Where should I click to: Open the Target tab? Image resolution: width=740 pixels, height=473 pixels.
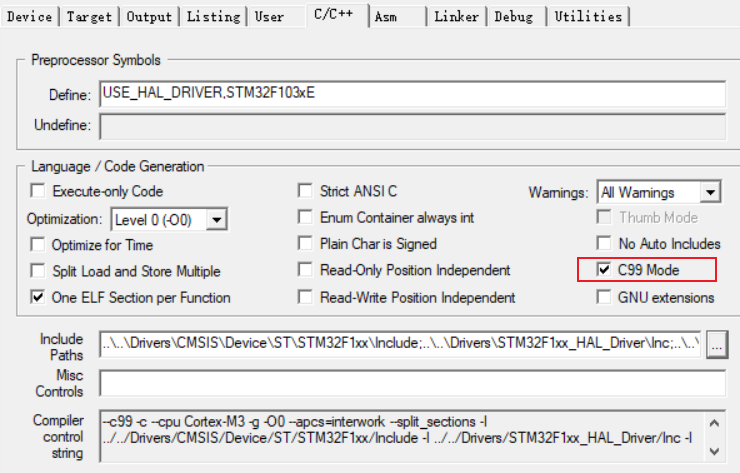(91, 16)
